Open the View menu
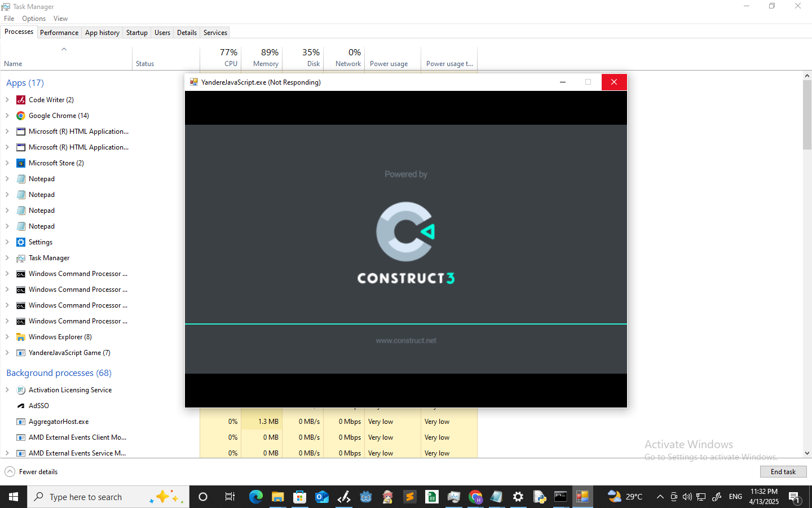This screenshot has width=812, height=508. (60, 19)
